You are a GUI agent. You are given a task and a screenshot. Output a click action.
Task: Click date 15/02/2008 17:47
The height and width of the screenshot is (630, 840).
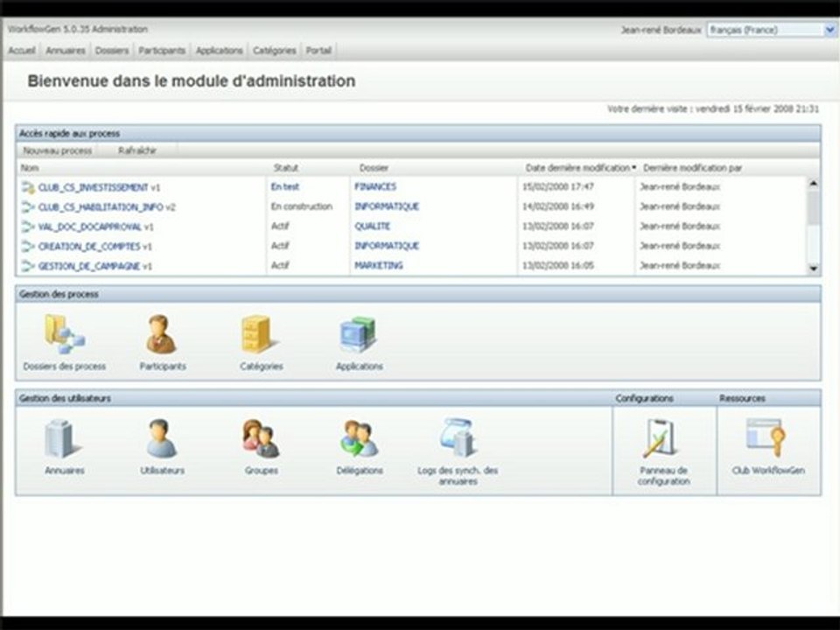[557, 187]
